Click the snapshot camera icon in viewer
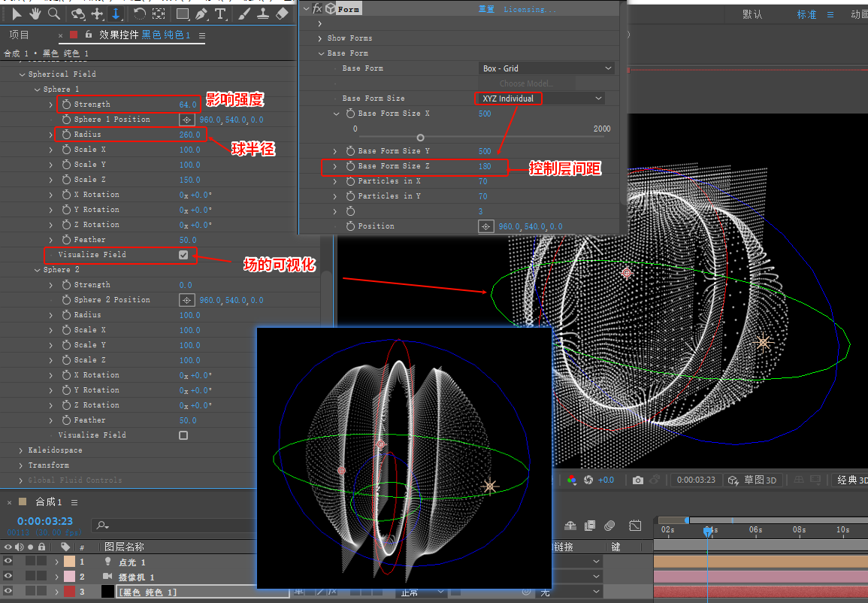The width and height of the screenshot is (868, 603). [x=638, y=480]
